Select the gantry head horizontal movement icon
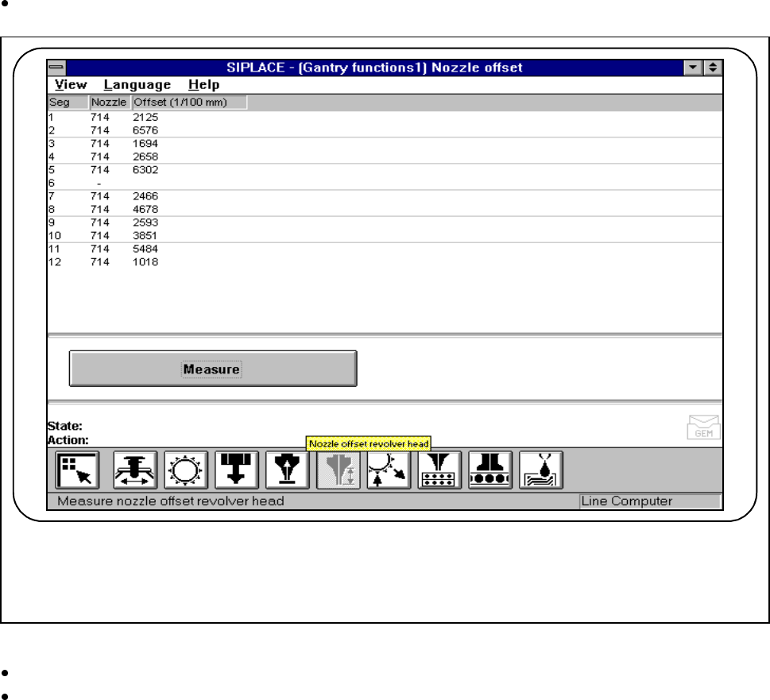This screenshot has height=700, width=770. tap(135, 470)
